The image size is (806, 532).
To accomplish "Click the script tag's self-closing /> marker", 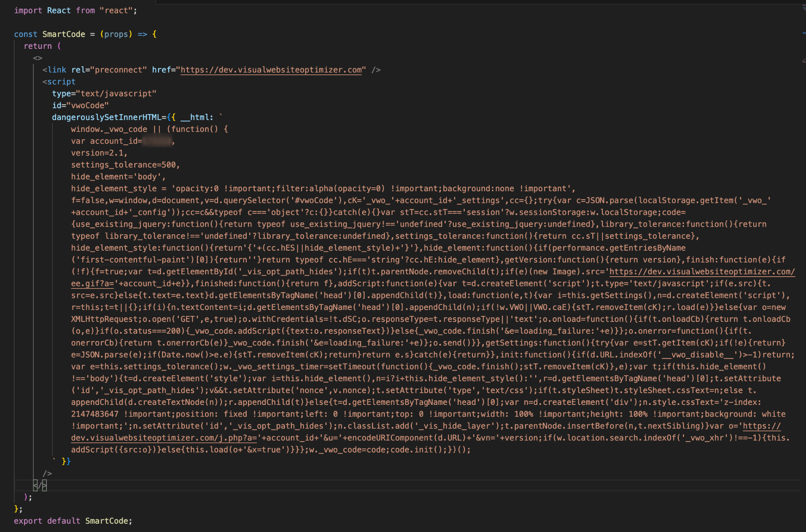I will 47,473.
